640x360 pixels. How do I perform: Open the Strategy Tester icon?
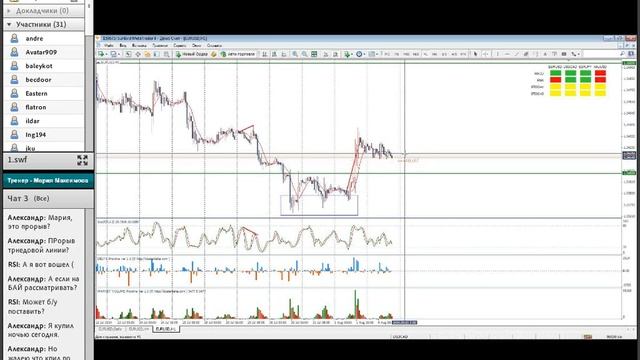point(166,54)
